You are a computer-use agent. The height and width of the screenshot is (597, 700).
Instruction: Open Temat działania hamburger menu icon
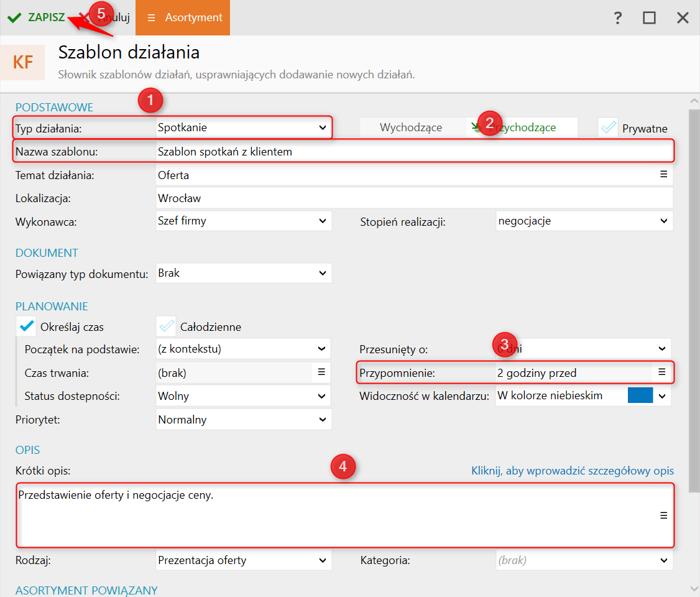coord(663,174)
